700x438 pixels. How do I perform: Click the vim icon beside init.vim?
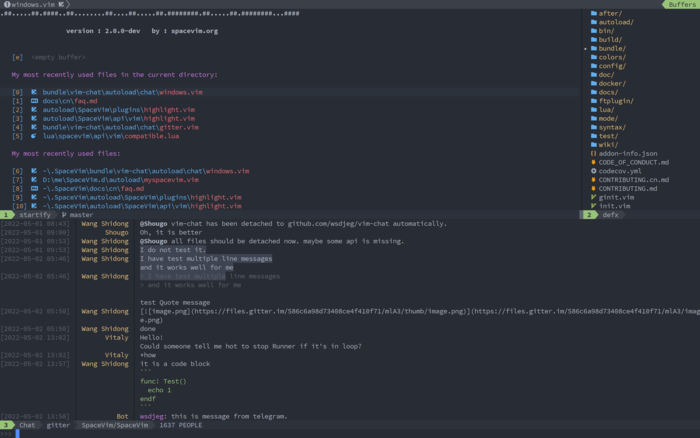[x=593, y=206]
